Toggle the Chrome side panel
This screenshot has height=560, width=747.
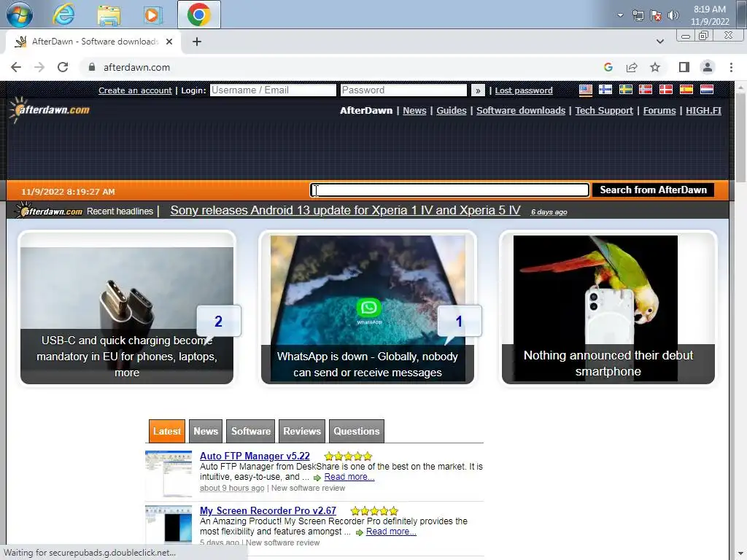(x=684, y=67)
